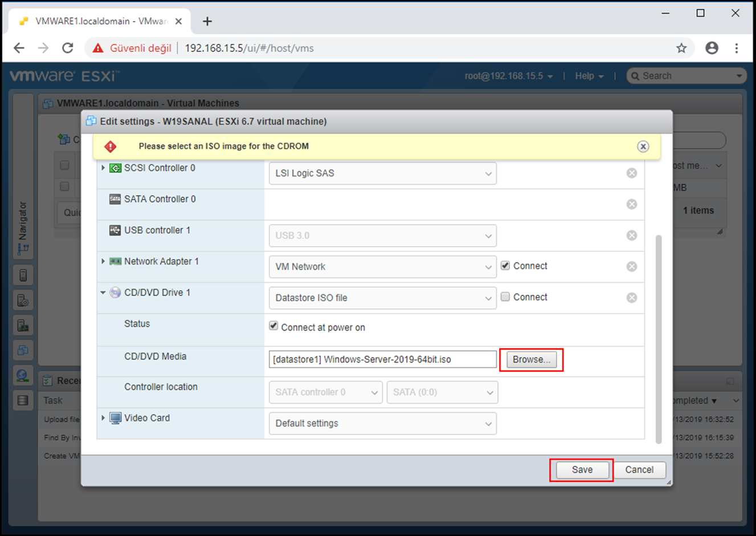
Task: Cancel the Edit settings dialog
Action: point(639,470)
